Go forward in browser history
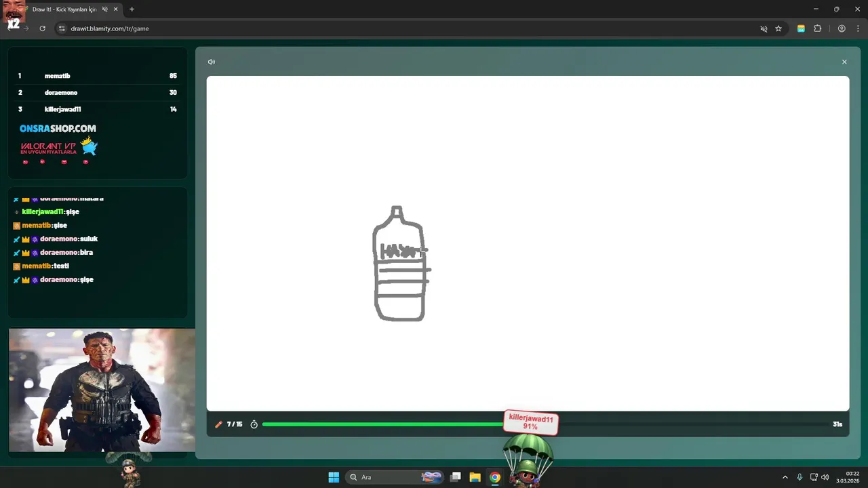This screenshot has height=488, width=868. (26, 28)
